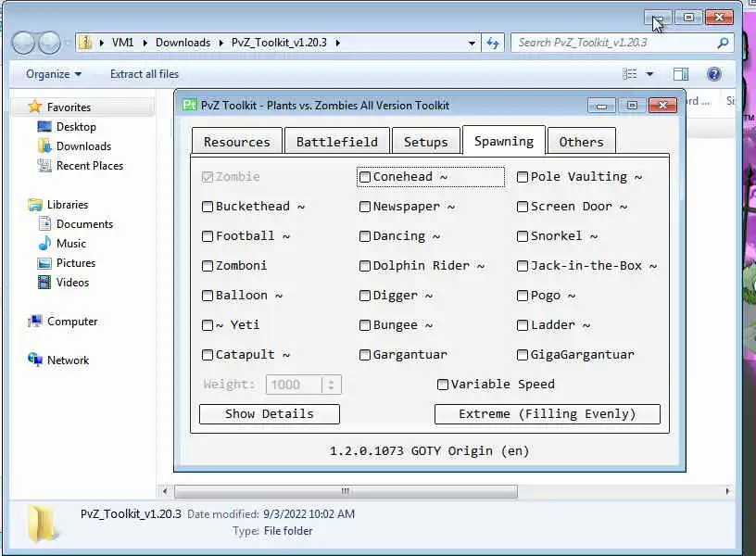This screenshot has width=756, height=556.
Task: Click horizontal scrollbar right arrow
Action: (727, 491)
